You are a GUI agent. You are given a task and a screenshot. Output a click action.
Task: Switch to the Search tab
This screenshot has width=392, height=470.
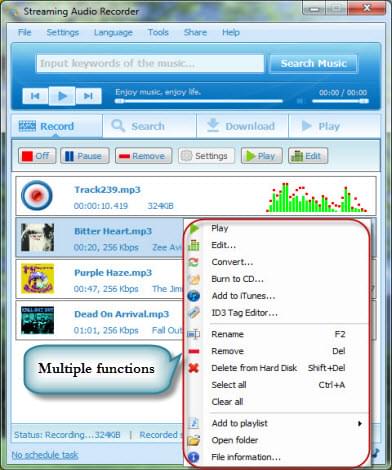[x=149, y=126]
